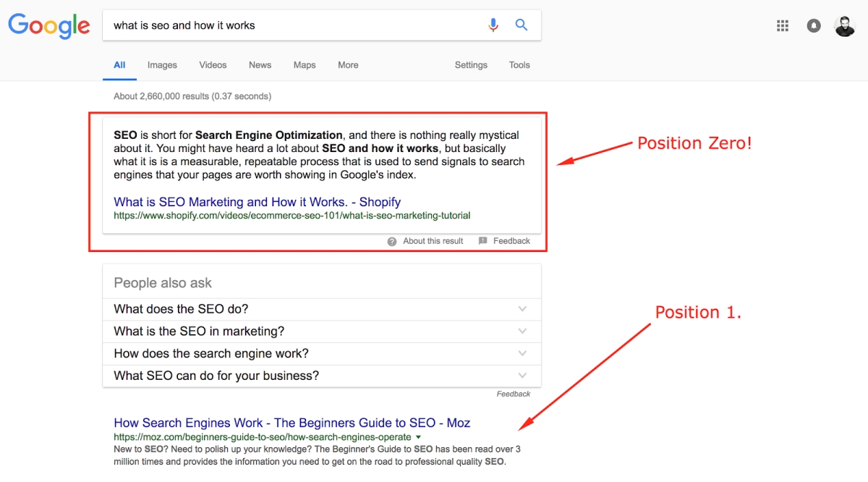Expand 'How does the search engine work?'
868x482 pixels.
(x=322, y=354)
